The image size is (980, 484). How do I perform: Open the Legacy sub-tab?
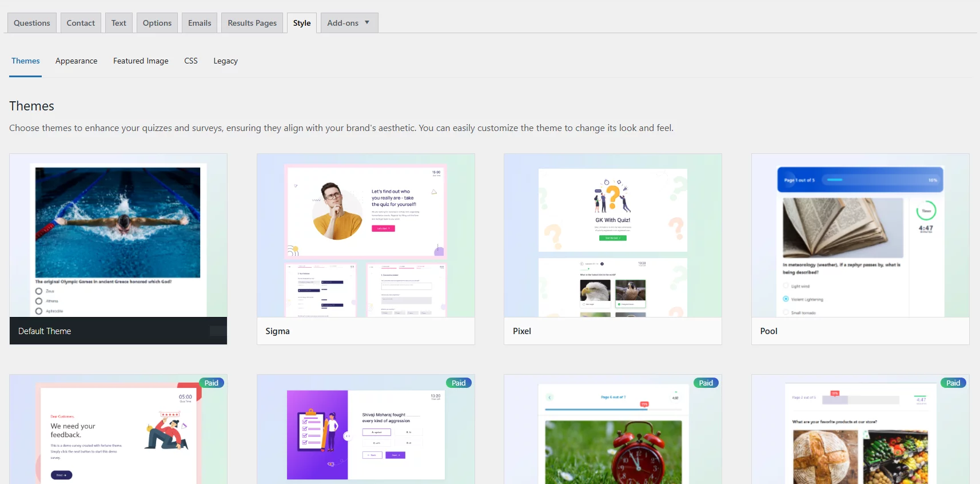225,61
